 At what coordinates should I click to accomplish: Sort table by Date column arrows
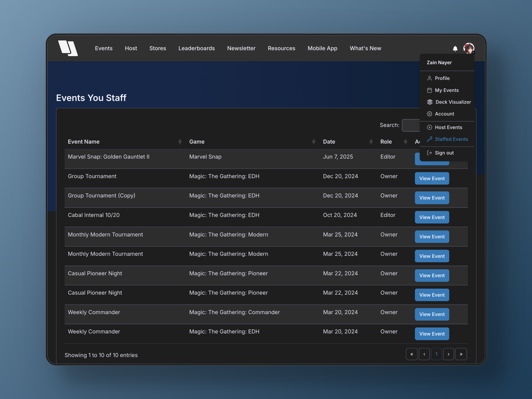point(371,142)
